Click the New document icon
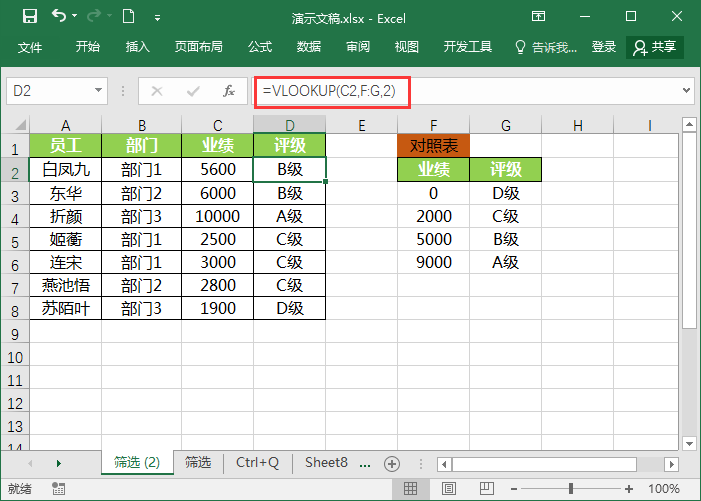This screenshot has width=701, height=501. tap(128, 16)
